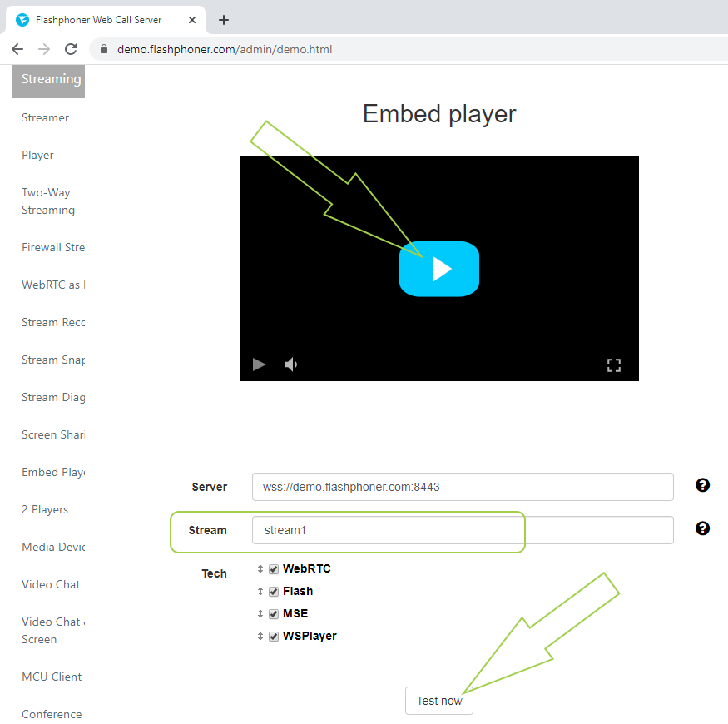Uncheck the WSPlayer tech checkbox

[274, 637]
